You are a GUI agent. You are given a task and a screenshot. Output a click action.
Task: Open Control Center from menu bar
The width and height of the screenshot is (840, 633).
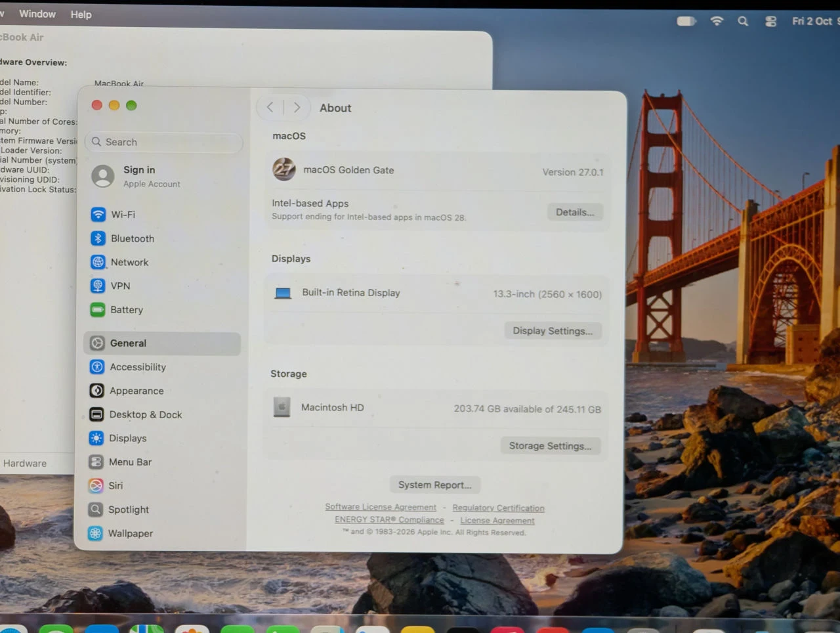point(770,21)
